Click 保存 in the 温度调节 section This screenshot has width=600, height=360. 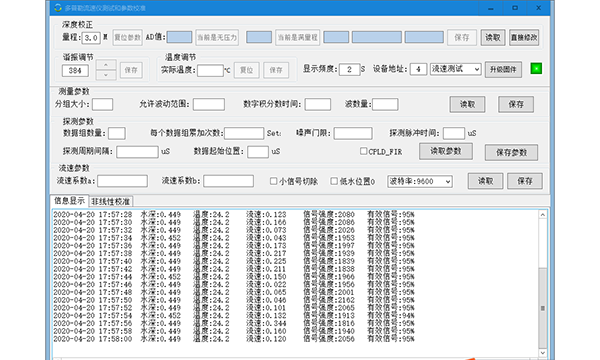click(x=276, y=70)
